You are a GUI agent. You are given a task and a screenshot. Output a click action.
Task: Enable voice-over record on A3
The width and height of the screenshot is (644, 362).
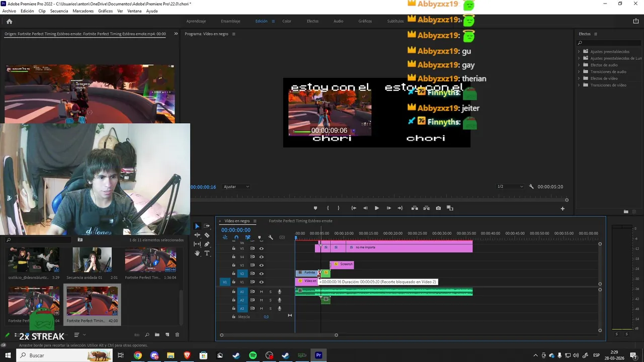(280, 309)
